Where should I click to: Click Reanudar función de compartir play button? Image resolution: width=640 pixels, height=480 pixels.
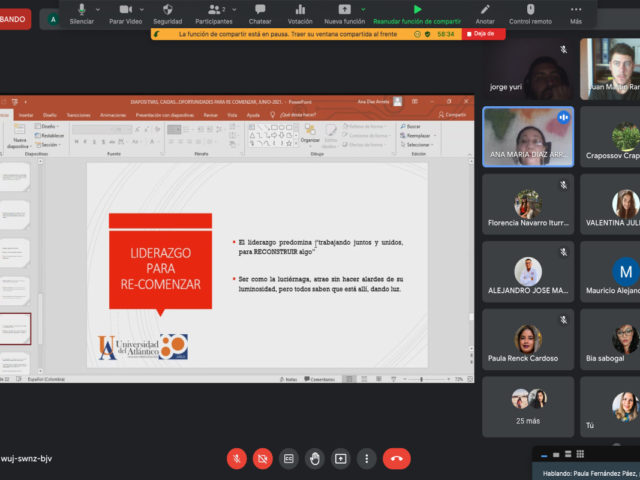[417, 9]
